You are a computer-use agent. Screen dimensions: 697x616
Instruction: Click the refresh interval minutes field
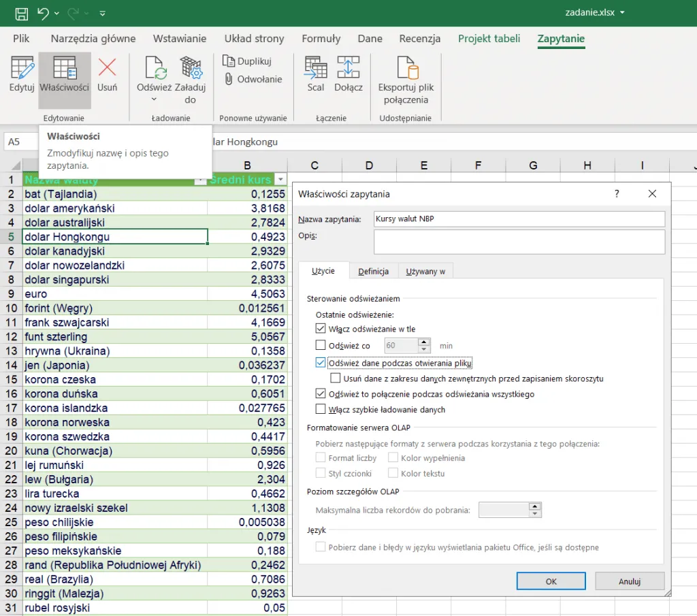pyautogui.click(x=402, y=345)
